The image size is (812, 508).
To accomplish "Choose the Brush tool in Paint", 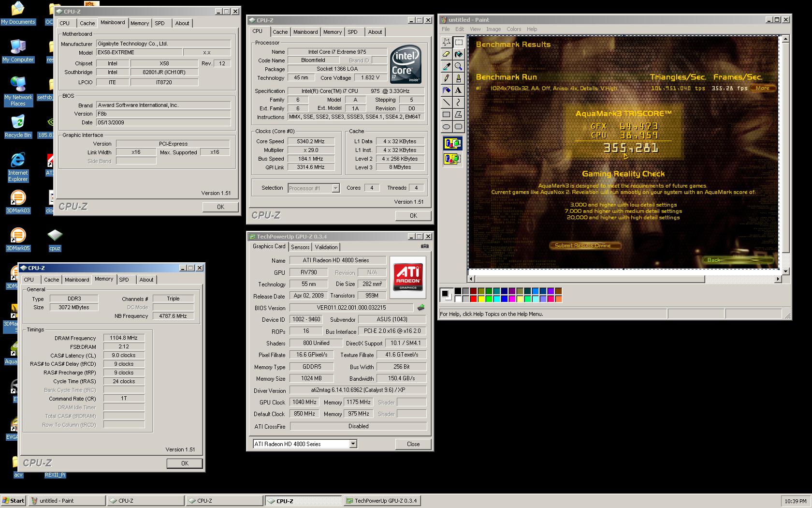I will click(x=458, y=78).
